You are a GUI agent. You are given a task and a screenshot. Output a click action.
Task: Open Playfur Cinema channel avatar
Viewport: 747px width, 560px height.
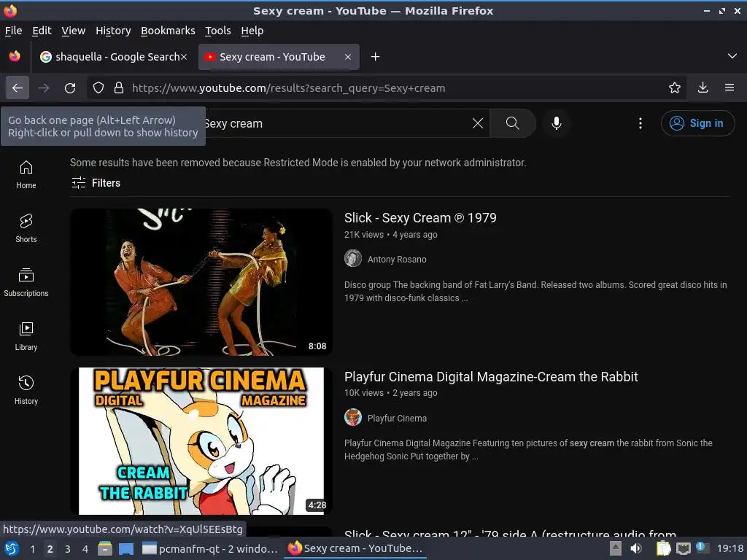(353, 418)
